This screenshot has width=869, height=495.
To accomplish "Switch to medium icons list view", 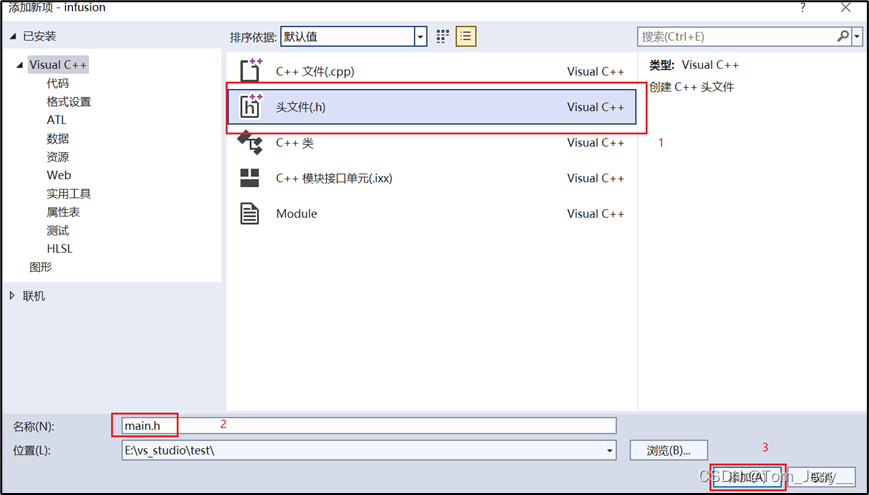I will (466, 37).
